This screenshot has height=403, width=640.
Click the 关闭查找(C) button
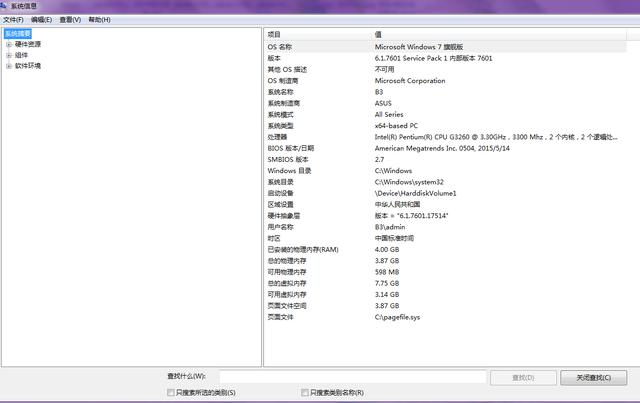[x=593, y=378]
